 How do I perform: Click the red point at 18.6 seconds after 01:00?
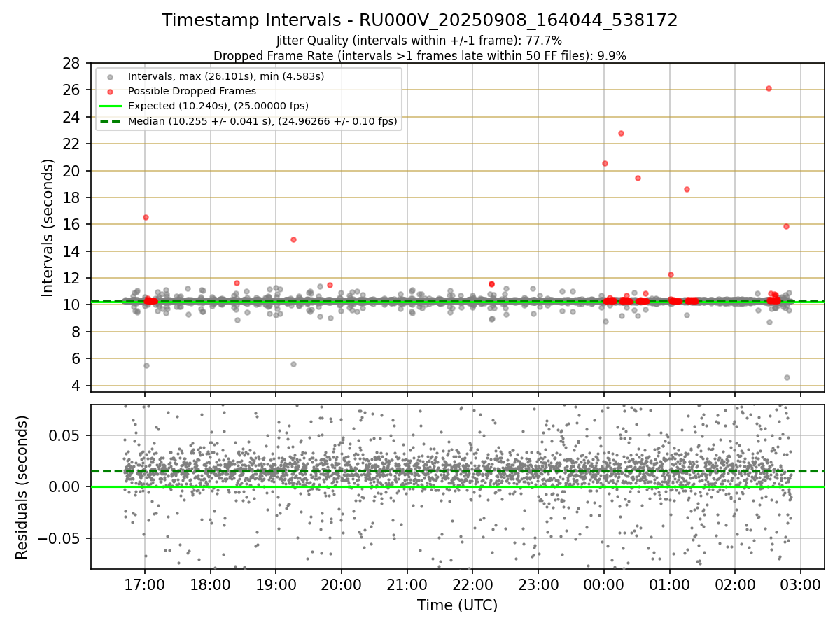tap(687, 189)
